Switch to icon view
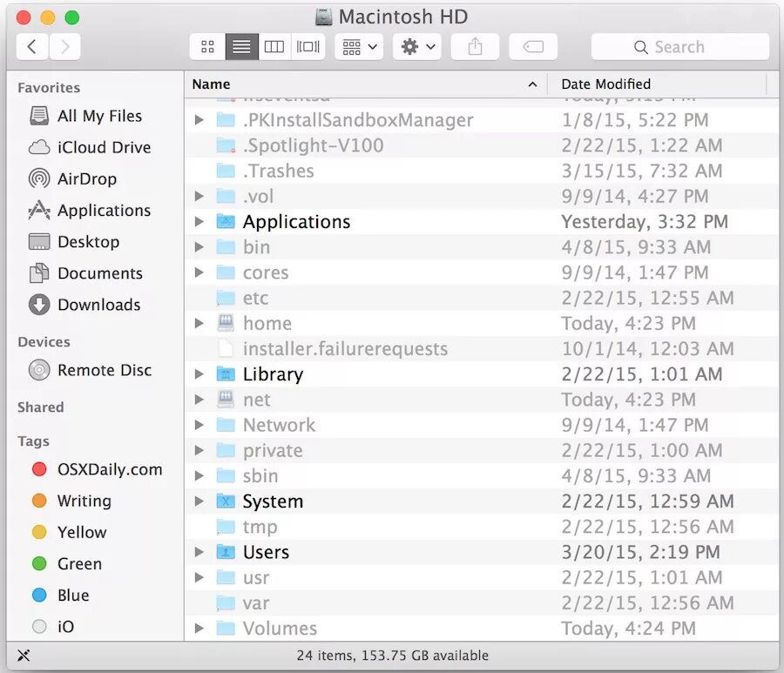 tap(207, 47)
